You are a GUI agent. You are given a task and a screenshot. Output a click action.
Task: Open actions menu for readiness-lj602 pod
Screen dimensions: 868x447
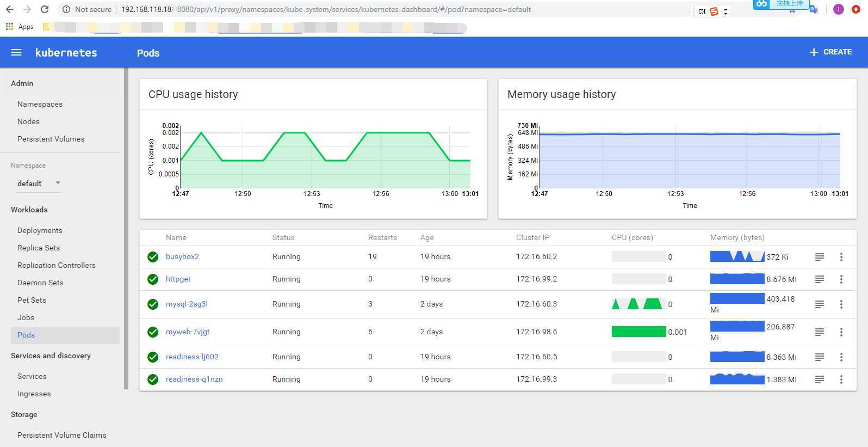point(841,357)
